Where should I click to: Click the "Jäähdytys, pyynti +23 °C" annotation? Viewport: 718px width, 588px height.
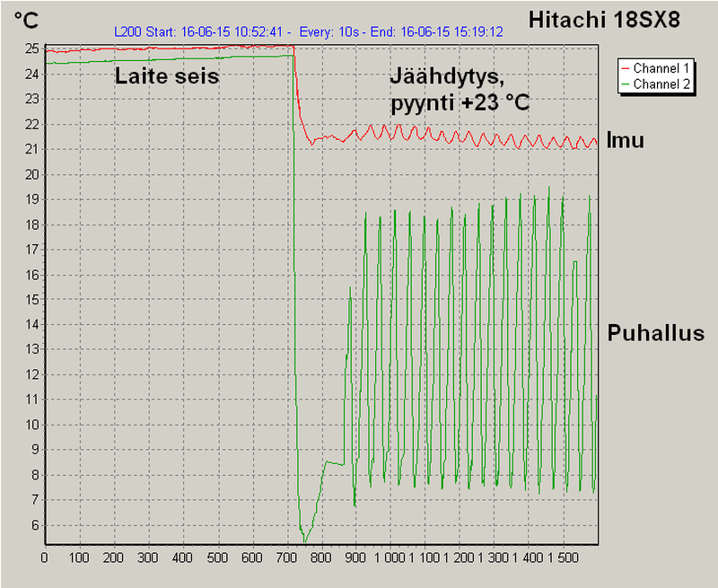point(459,91)
